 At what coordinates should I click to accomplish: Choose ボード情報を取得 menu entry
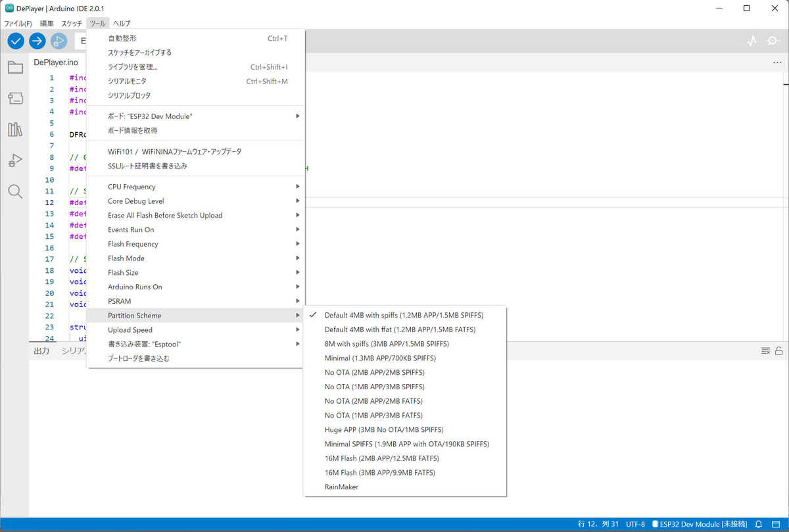(x=196, y=130)
